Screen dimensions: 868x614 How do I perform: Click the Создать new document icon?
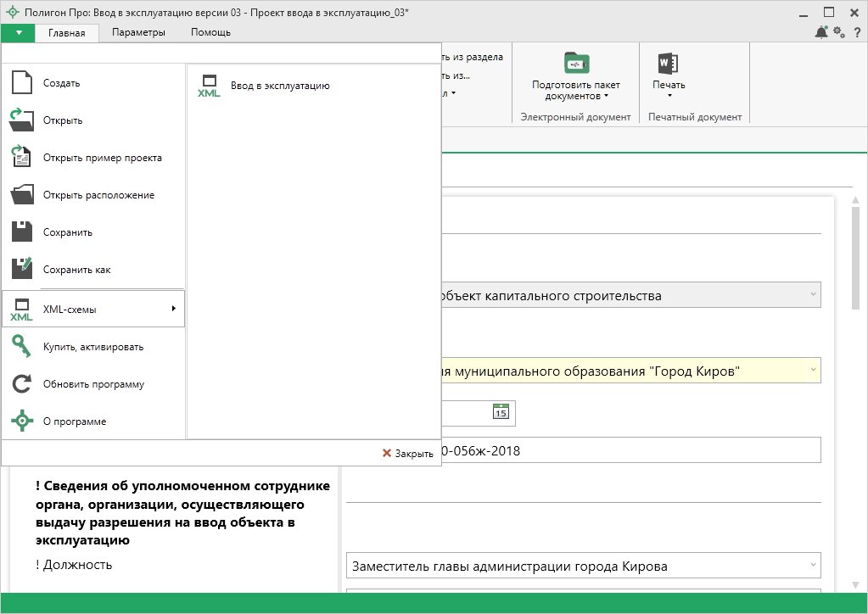21,83
